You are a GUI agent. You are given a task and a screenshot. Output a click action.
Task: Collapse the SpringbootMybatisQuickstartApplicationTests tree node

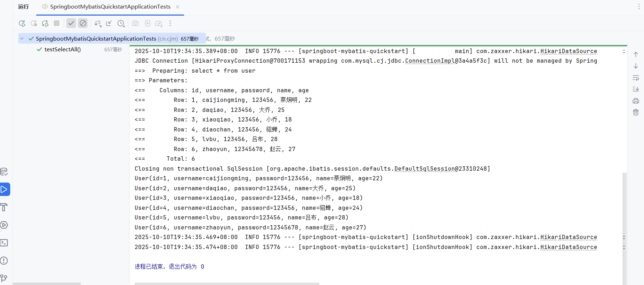22,38
